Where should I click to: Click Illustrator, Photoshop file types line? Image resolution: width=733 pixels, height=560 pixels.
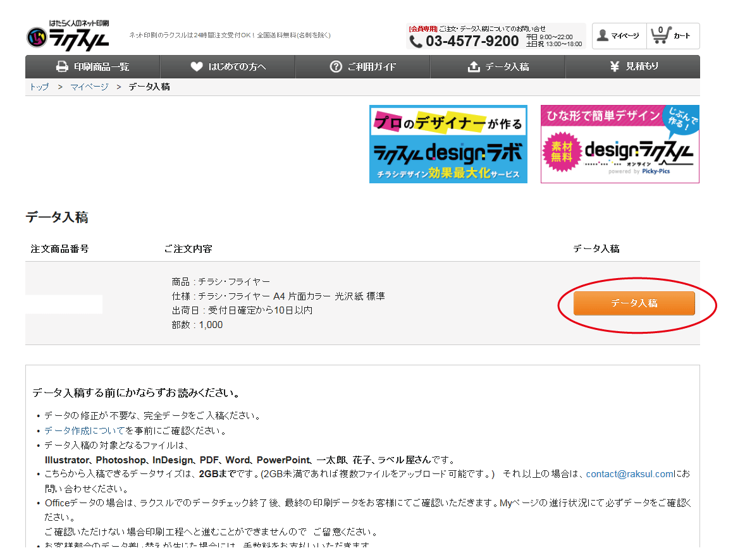[x=250, y=460]
